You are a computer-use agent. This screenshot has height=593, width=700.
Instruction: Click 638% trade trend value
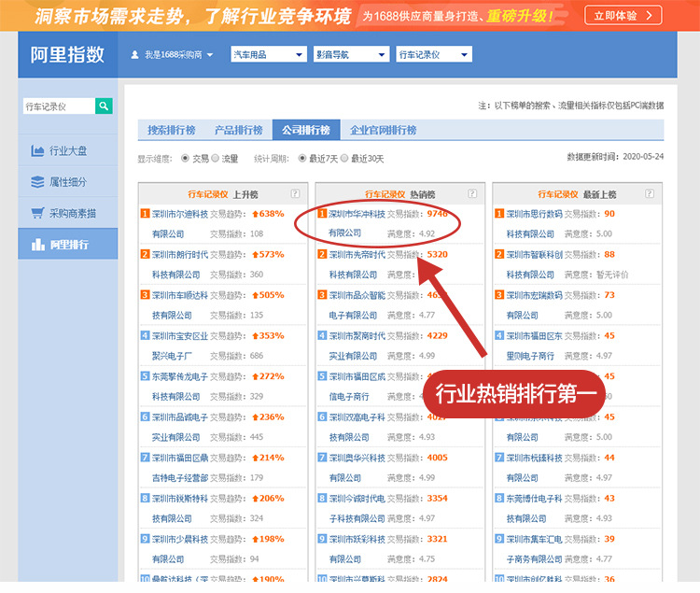point(268,214)
